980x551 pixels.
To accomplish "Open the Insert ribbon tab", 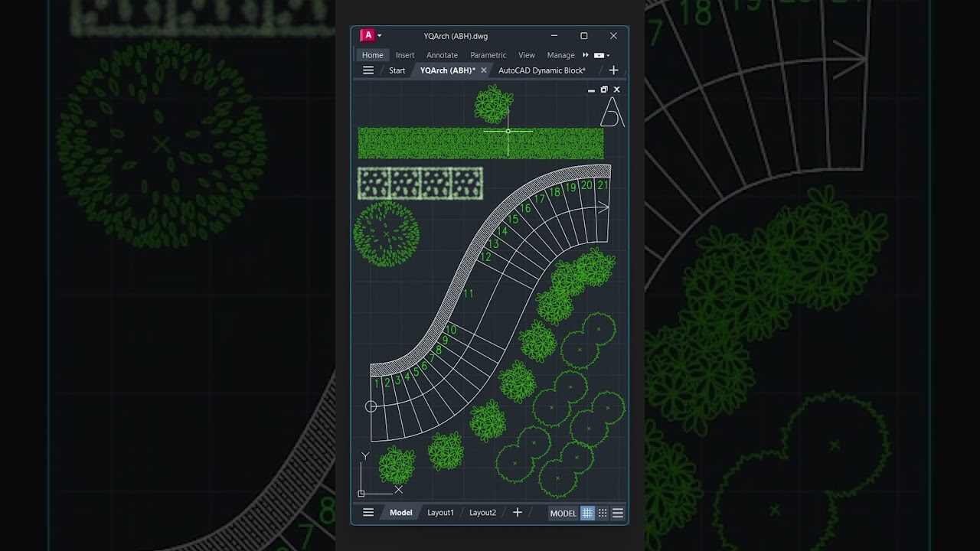I will [405, 55].
